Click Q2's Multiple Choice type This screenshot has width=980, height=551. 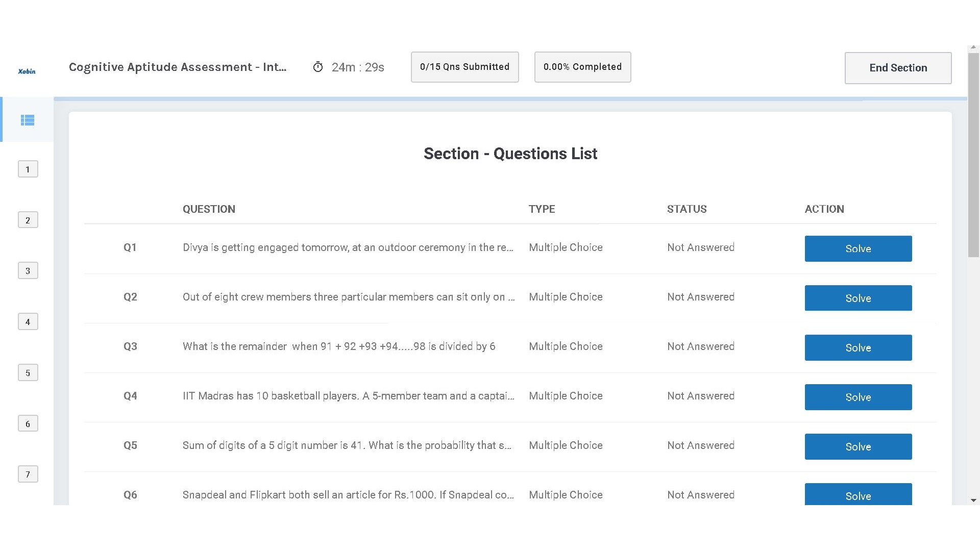(x=566, y=297)
